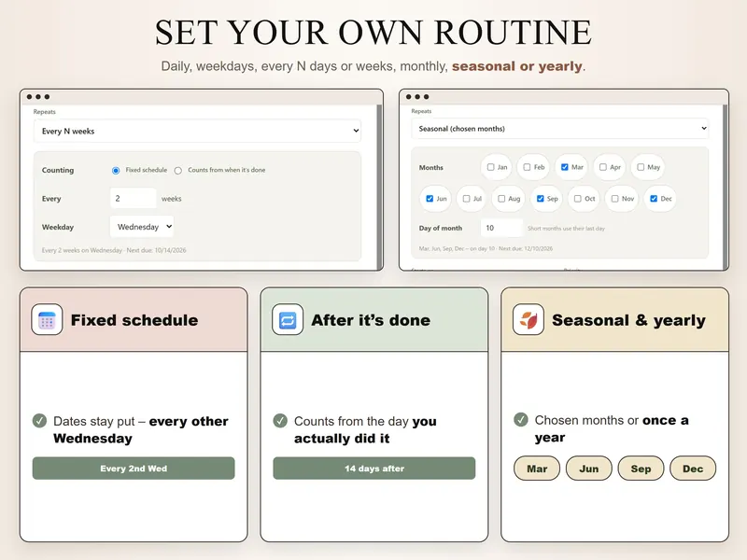This screenshot has height=560, width=747.
Task: Check the Aug month checkbox
Action: (501, 199)
